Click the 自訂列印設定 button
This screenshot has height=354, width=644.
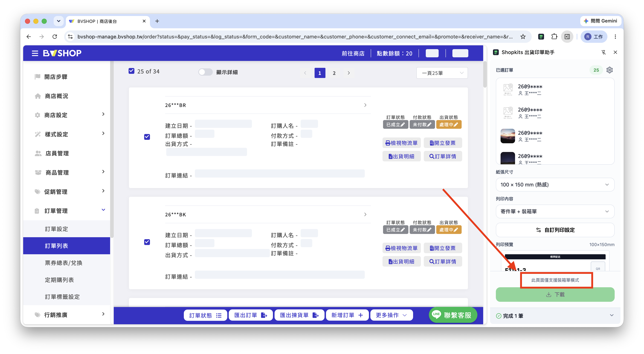(555, 230)
